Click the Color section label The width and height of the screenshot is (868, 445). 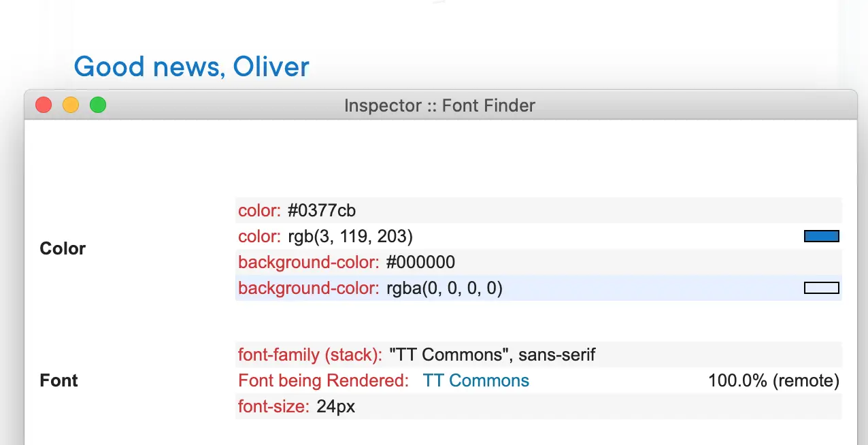pyautogui.click(x=63, y=248)
